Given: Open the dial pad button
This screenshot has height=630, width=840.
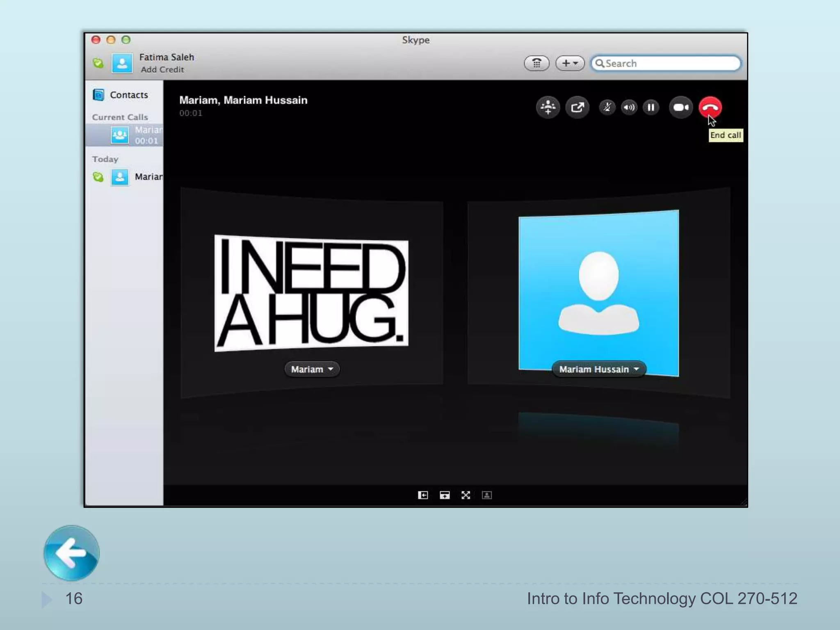Looking at the screenshot, I should pos(536,63).
